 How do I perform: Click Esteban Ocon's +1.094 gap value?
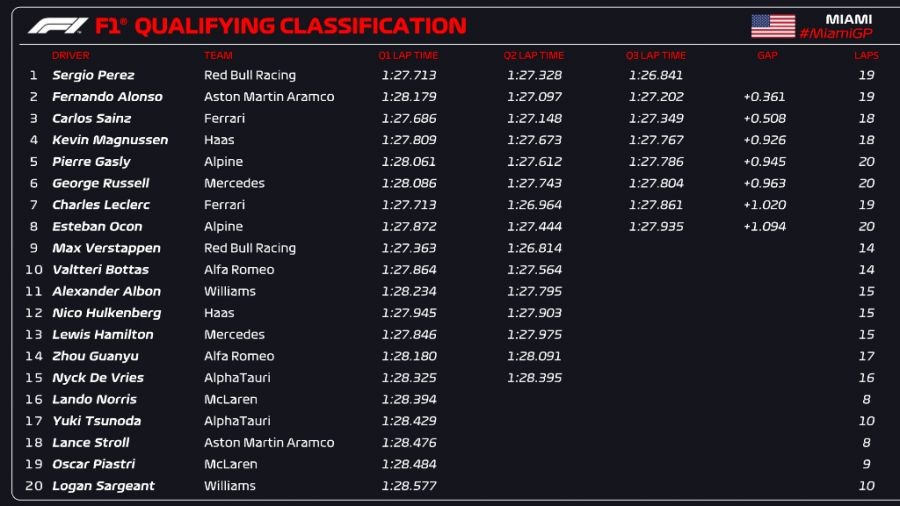(764, 227)
